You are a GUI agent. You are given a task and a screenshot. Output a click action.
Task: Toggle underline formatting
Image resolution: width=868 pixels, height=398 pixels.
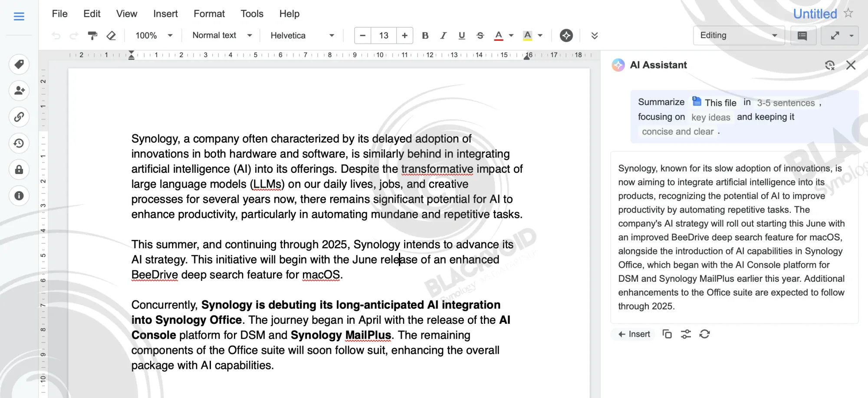(x=462, y=36)
